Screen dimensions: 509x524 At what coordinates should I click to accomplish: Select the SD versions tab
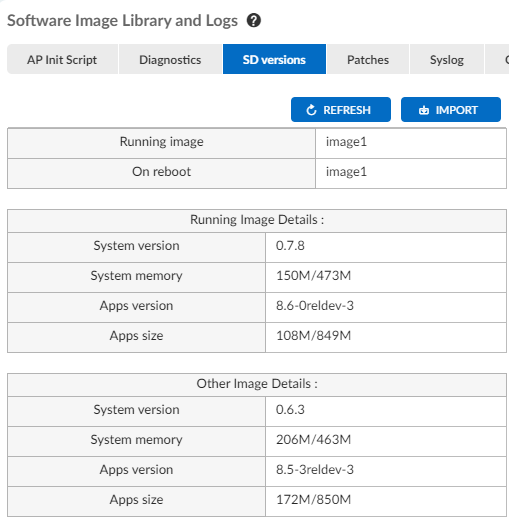(274, 59)
